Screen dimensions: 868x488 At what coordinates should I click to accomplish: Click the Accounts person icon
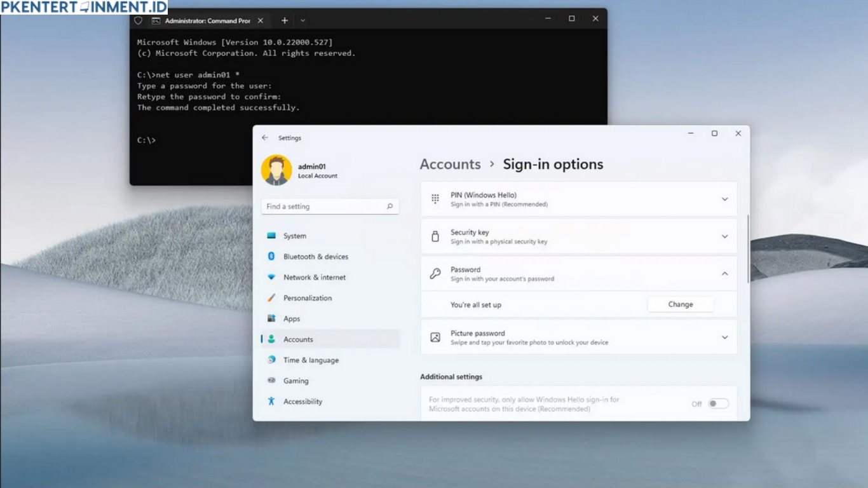tap(271, 339)
